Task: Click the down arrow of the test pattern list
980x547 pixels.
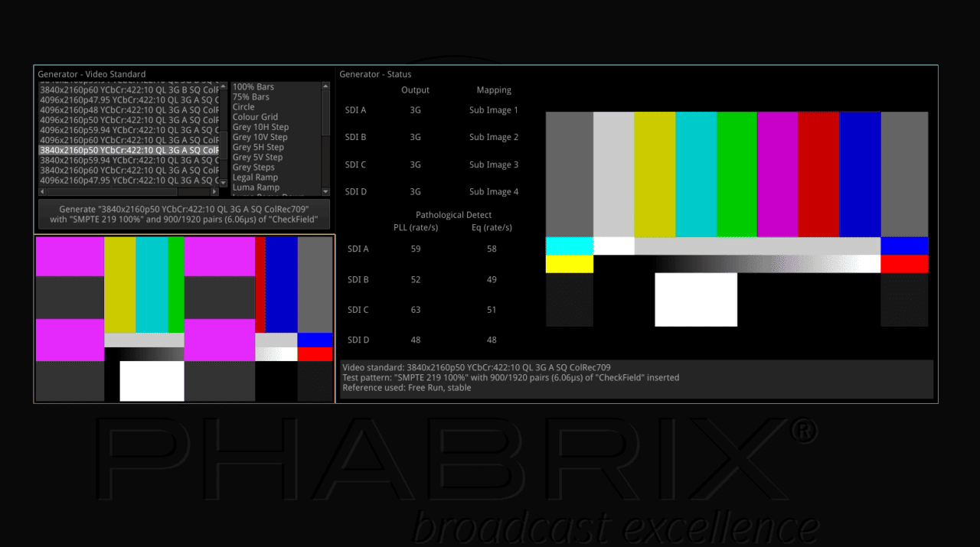Action: pyautogui.click(x=325, y=191)
